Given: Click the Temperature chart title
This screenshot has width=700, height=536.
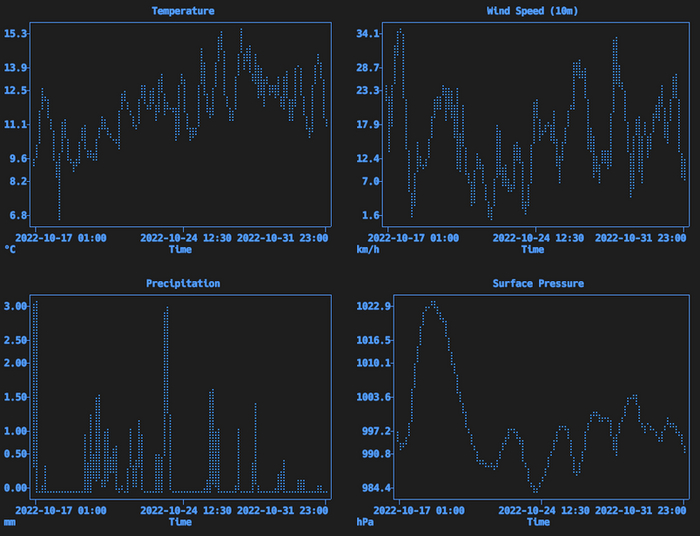Looking at the screenshot, I should coord(182,11).
